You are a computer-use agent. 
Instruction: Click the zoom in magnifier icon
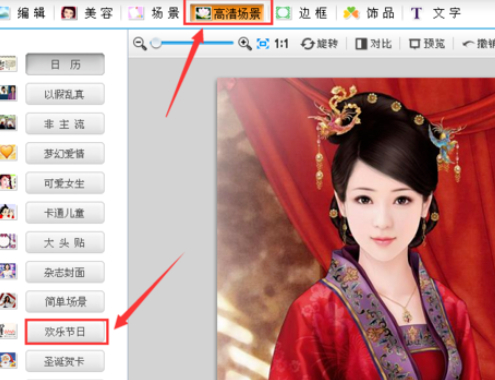[x=244, y=44]
